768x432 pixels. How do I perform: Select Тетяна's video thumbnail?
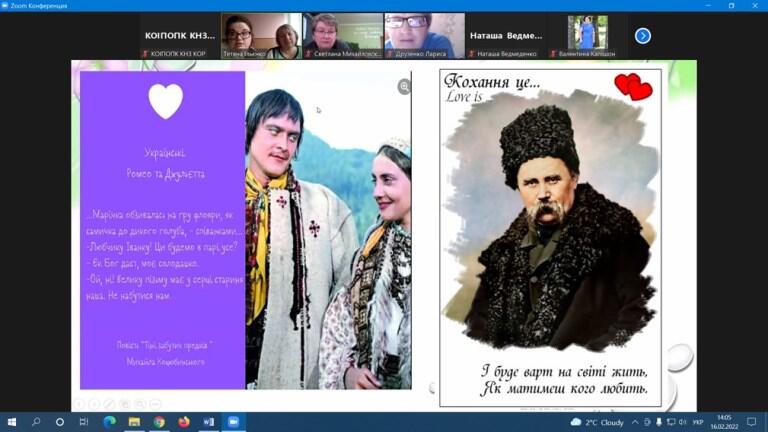(x=262, y=36)
